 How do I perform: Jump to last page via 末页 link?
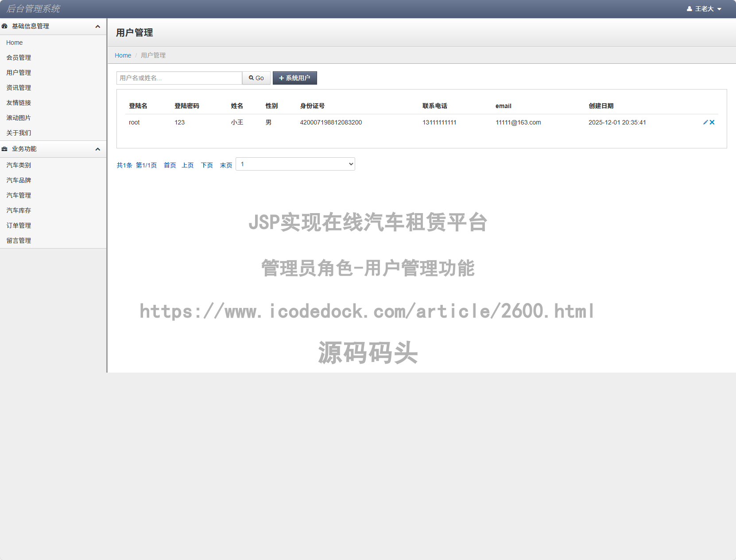coord(226,165)
